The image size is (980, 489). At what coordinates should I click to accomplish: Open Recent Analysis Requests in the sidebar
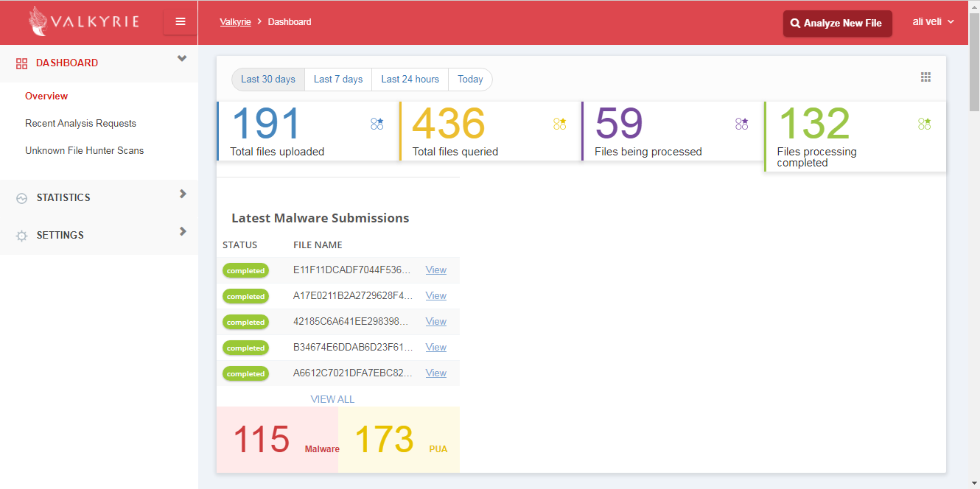pos(80,124)
